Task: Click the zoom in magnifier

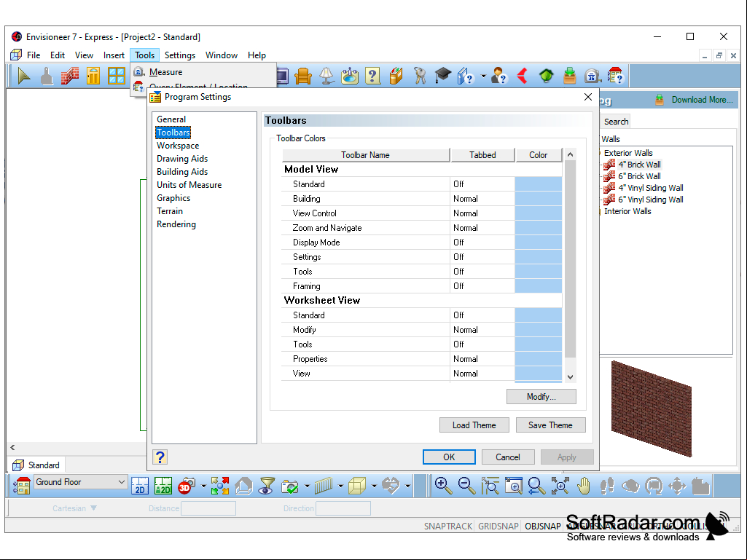Action: [443, 486]
